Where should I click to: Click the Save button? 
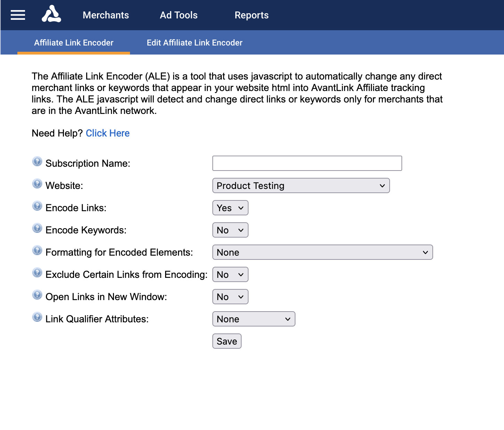(x=227, y=341)
